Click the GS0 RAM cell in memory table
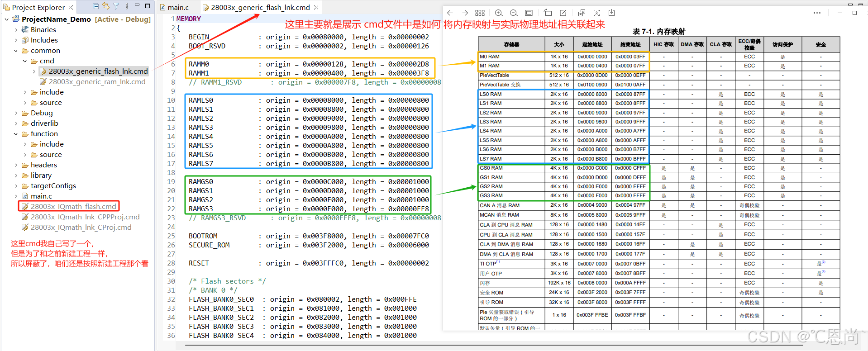This screenshot has width=868, height=351. point(511,168)
